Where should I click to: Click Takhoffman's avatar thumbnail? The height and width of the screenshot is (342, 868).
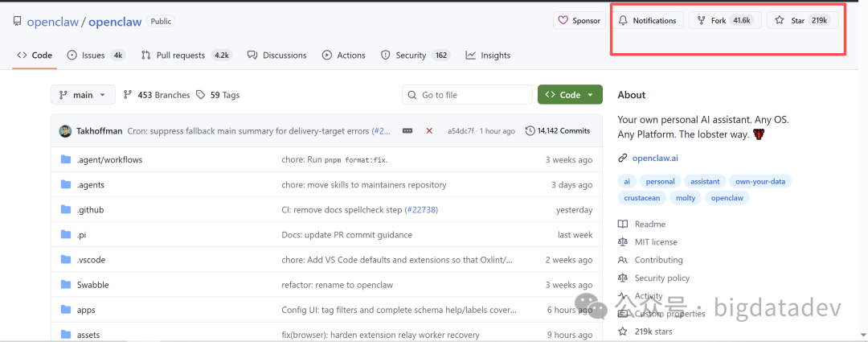[x=65, y=131]
